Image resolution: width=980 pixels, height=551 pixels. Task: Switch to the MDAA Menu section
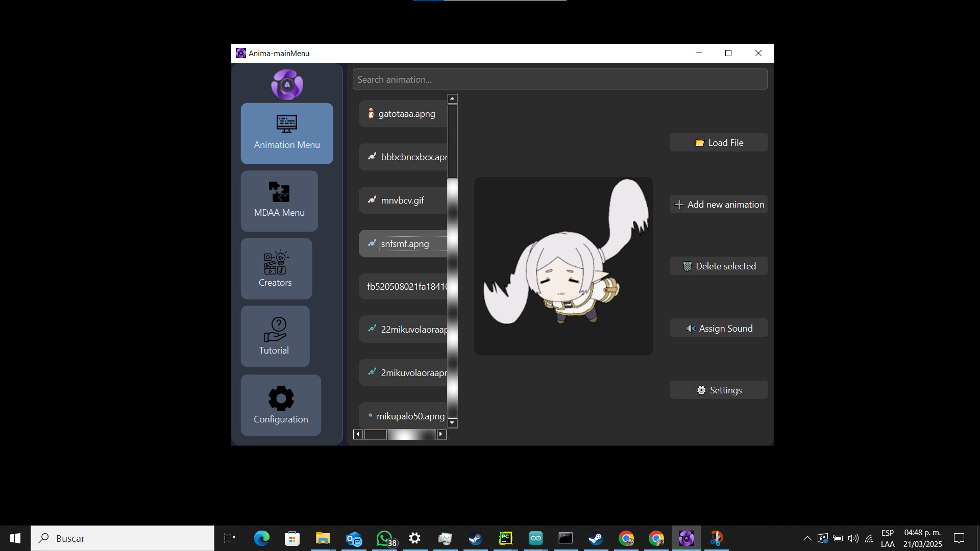(279, 201)
